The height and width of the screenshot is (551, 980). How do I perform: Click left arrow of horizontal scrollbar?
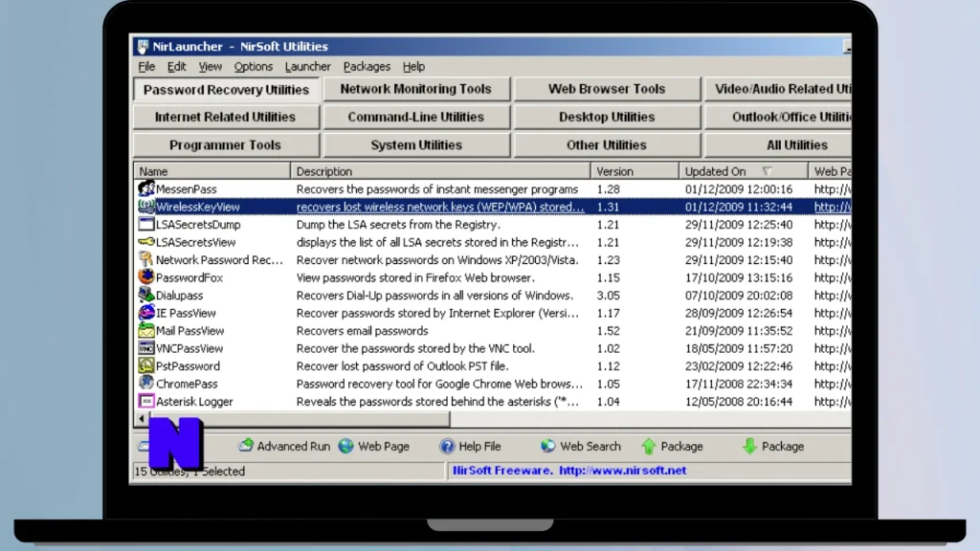click(x=142, y=419)
